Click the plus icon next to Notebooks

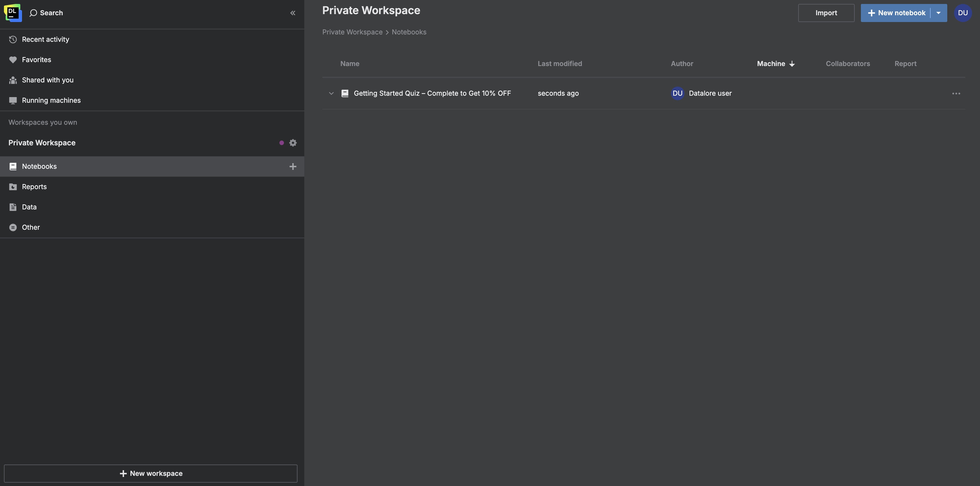tap(292, 167)
